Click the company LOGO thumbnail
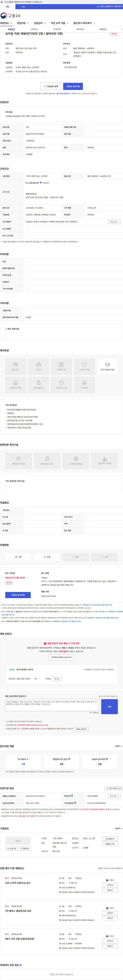Screen dimensions: 123x980 (x=18, y=841)
